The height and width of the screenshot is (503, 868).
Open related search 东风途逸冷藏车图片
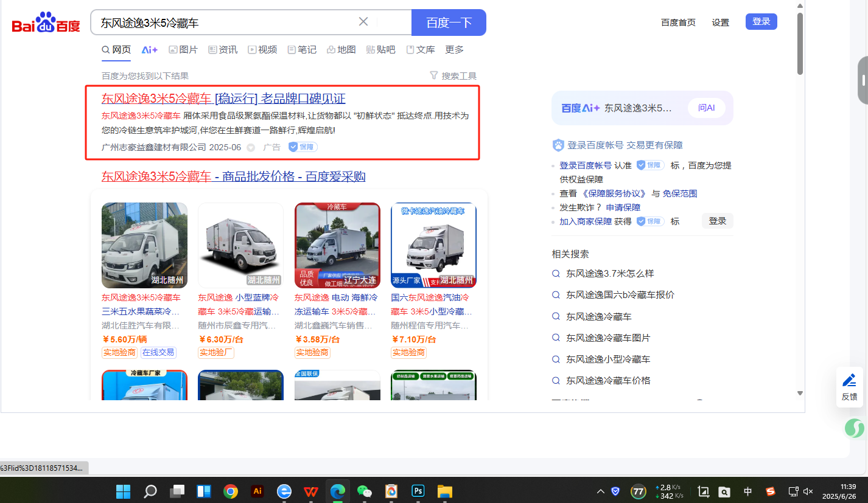coord(608,338)
